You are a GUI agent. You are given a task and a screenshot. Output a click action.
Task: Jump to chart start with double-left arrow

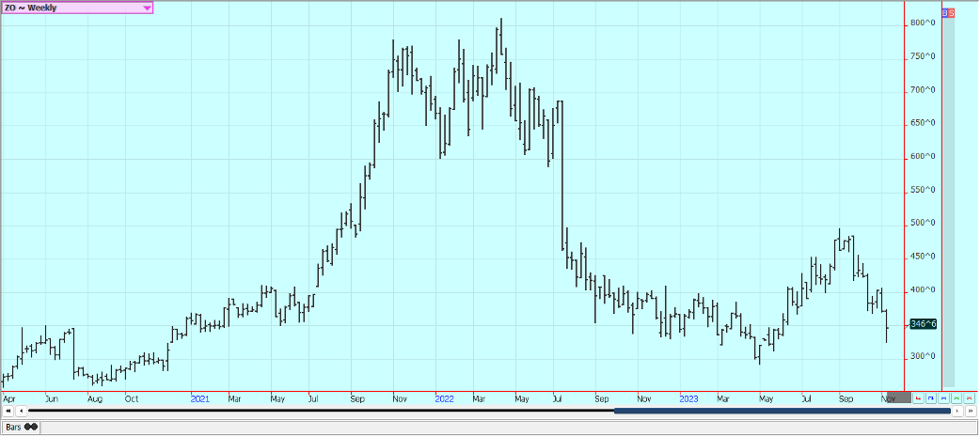point(8,411)
